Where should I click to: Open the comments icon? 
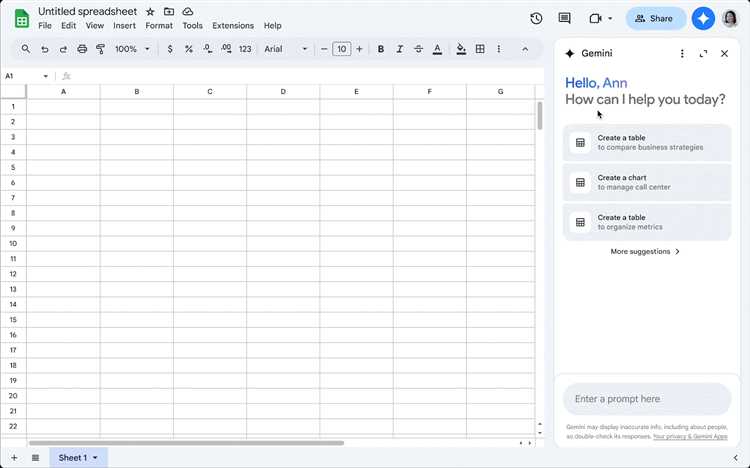pos(564,19)
